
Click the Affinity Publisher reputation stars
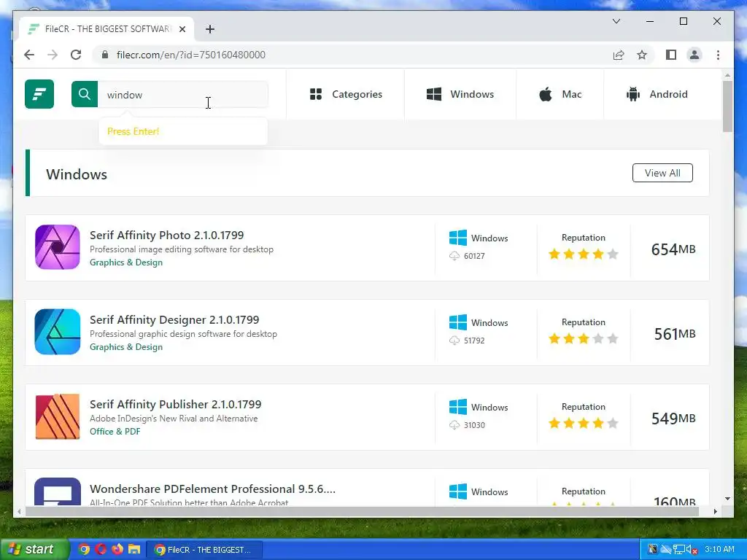coord(583,424)
